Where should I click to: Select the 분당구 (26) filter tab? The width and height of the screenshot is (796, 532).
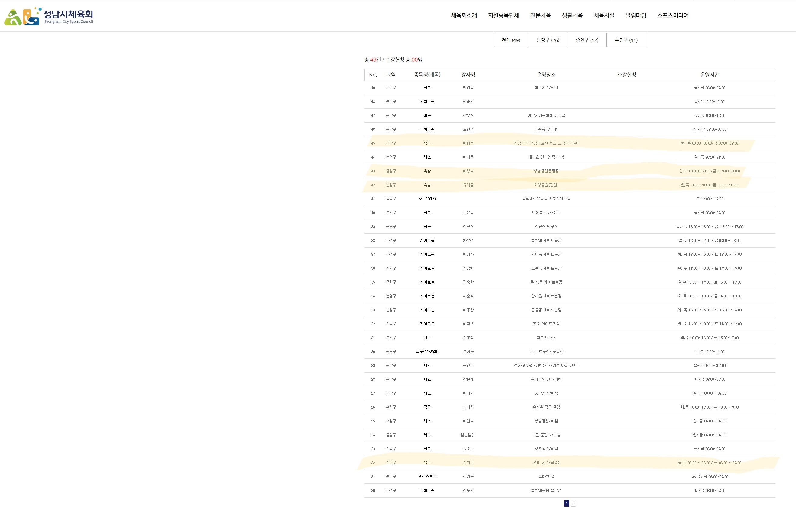(x=548, y=40)
